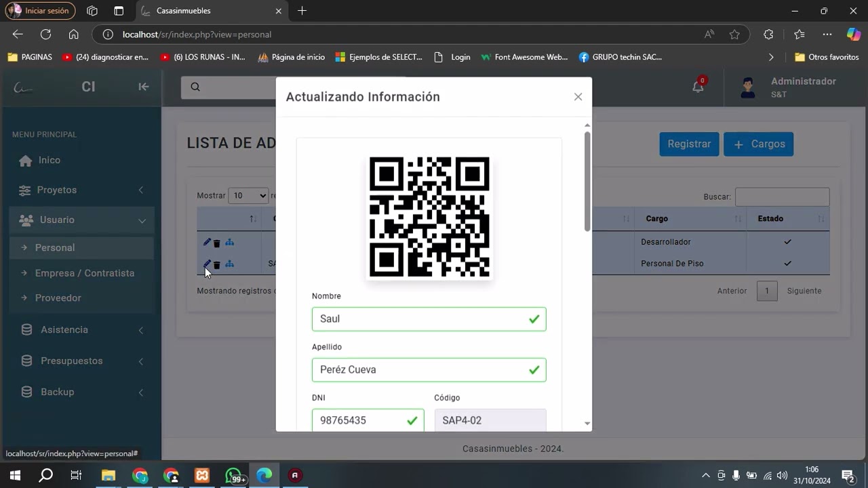
Task: Click the taskbar volume speaker icon
Action: click(x=782, y=476)
